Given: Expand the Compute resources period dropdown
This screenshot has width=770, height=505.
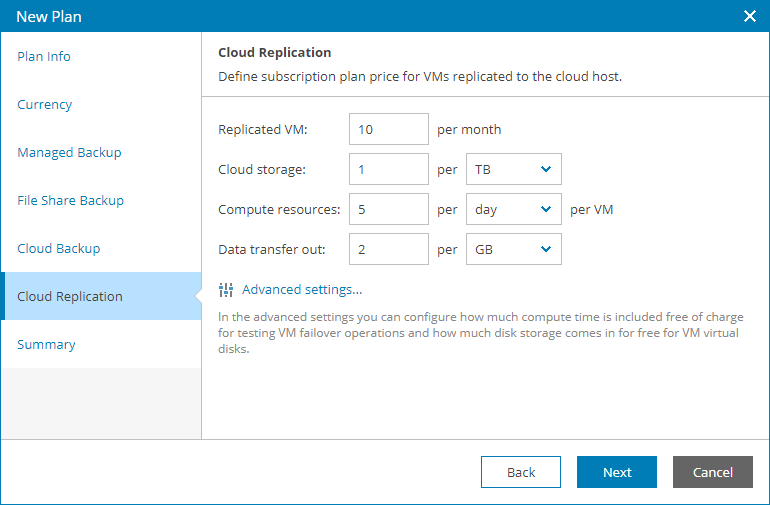Looking at the screenshot, I should pos(514,209).
